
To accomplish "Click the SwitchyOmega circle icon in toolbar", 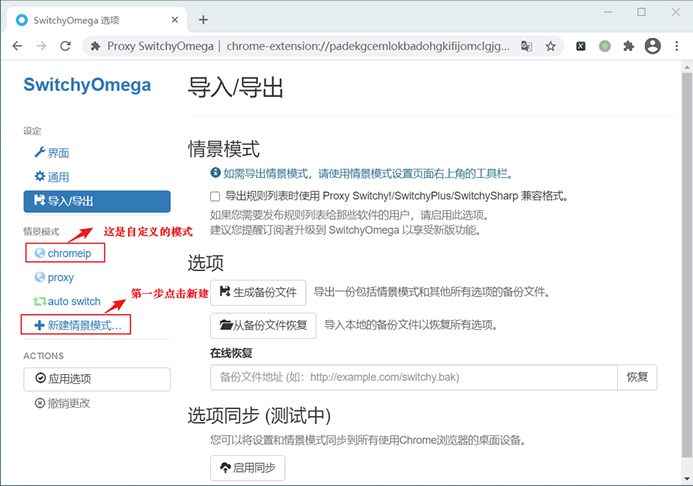I will pos(605,46).
